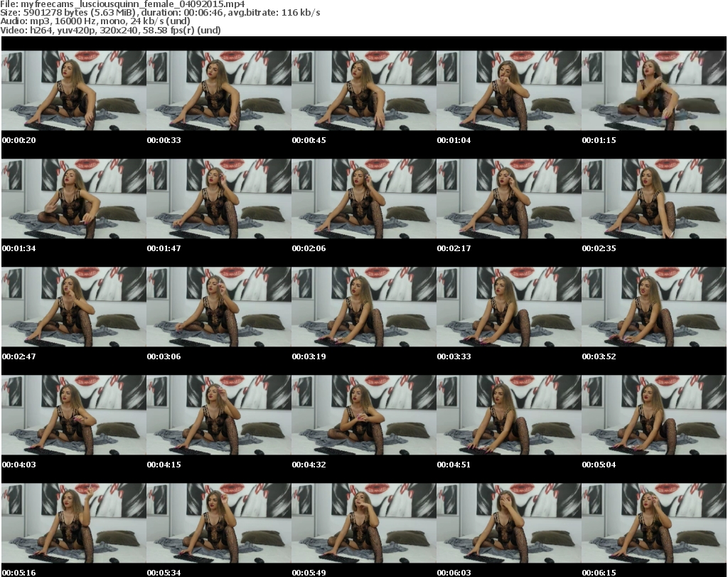Pick the thumbnail stamped 00:01:34
Screen dimensions: 728x577
click(x=74, y=198)
